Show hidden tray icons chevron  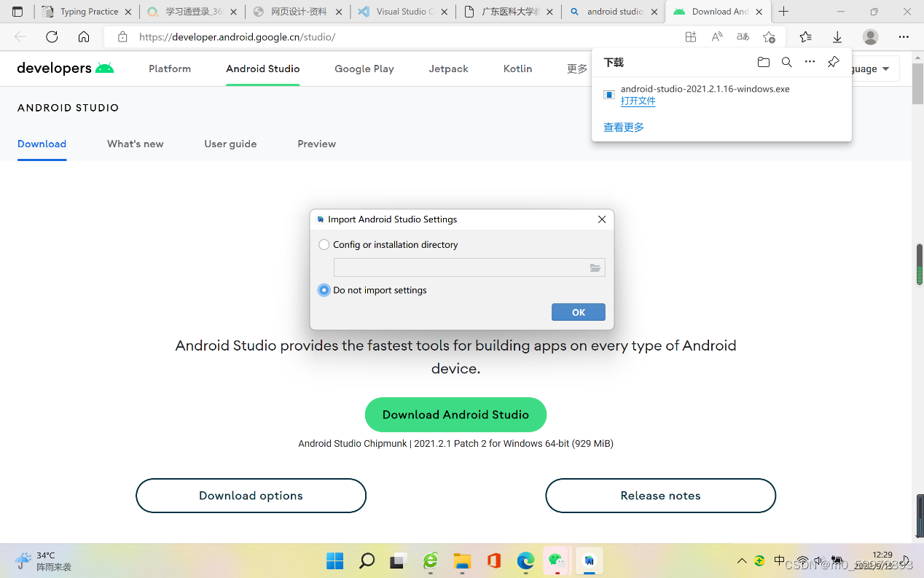pos(742,561)
